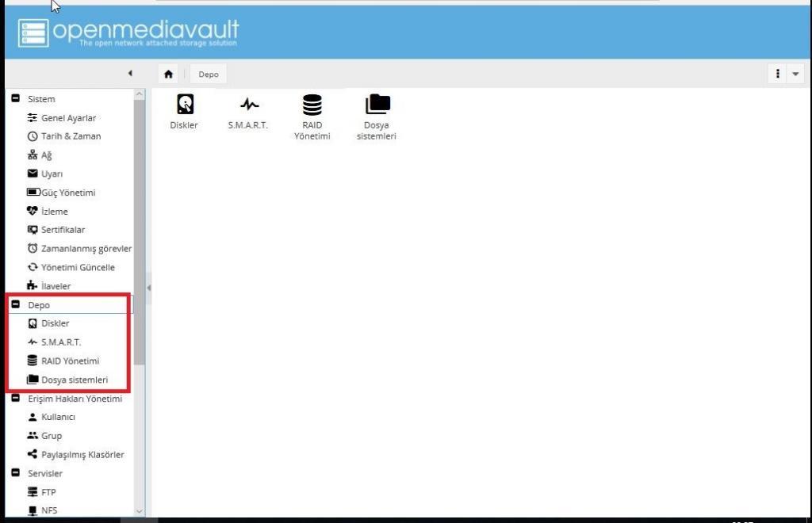Select Zamanlanmış görevler in the sidebar
The width and height of the screenshot is (812, 523).
click(x=79, y=248)
